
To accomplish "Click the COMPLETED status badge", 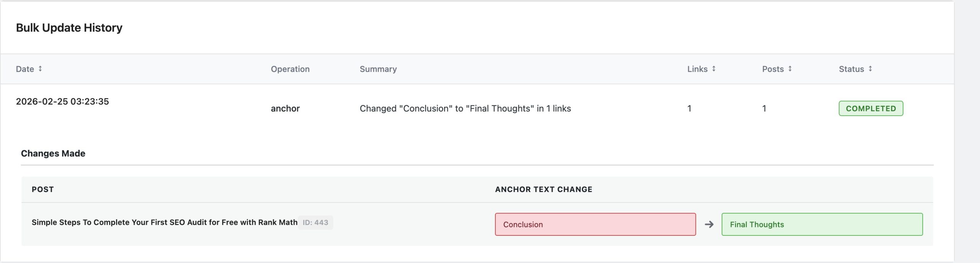I will tap(871, 108).
